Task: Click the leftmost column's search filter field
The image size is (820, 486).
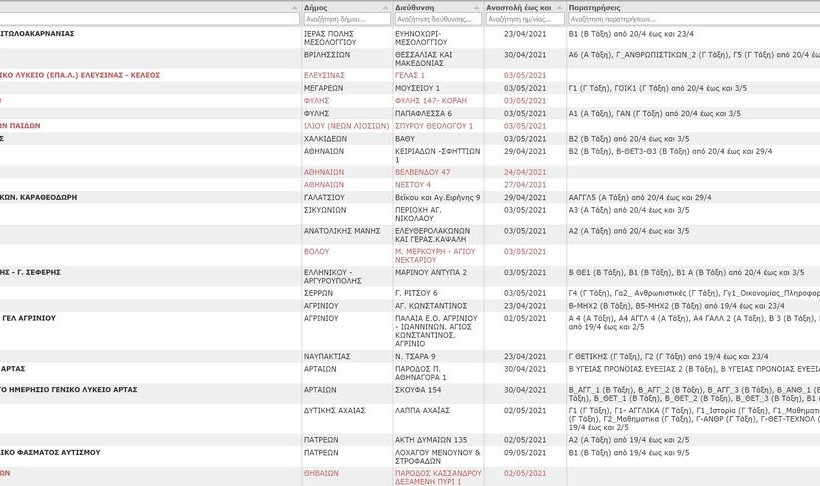Action: (x=150, y=19)
